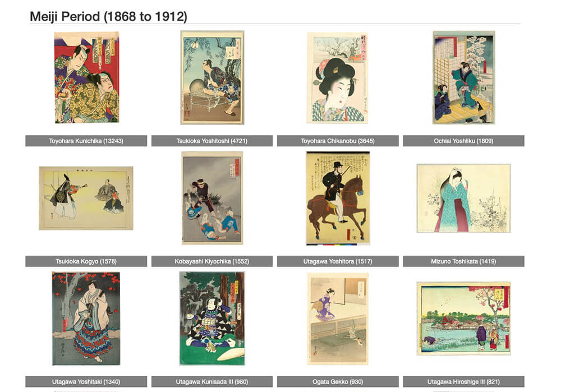The image size is (561, 392).
Task: Click the Tsukioka Kogyo (1578) label
Action: click(86, 261)
